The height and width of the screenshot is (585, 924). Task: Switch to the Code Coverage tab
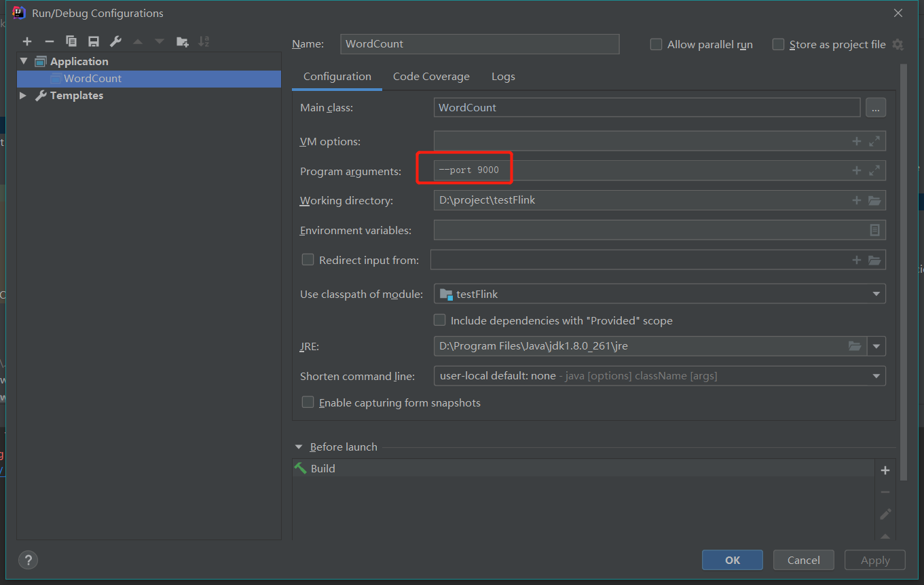(431, 77)
